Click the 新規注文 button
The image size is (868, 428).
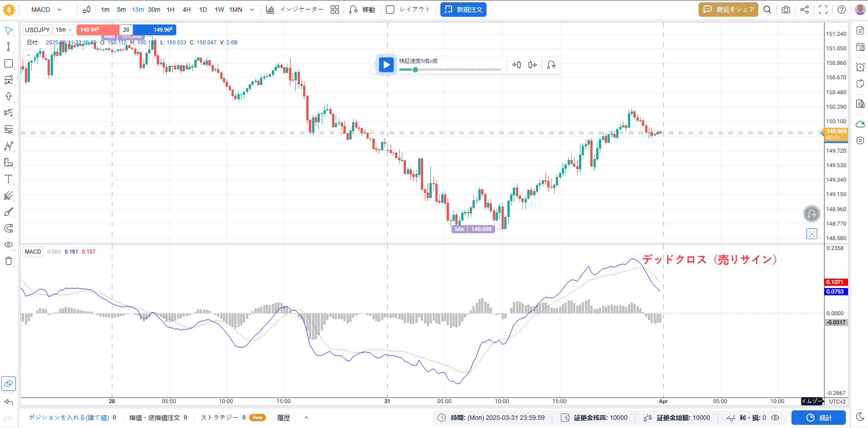[x=463, y=10]
